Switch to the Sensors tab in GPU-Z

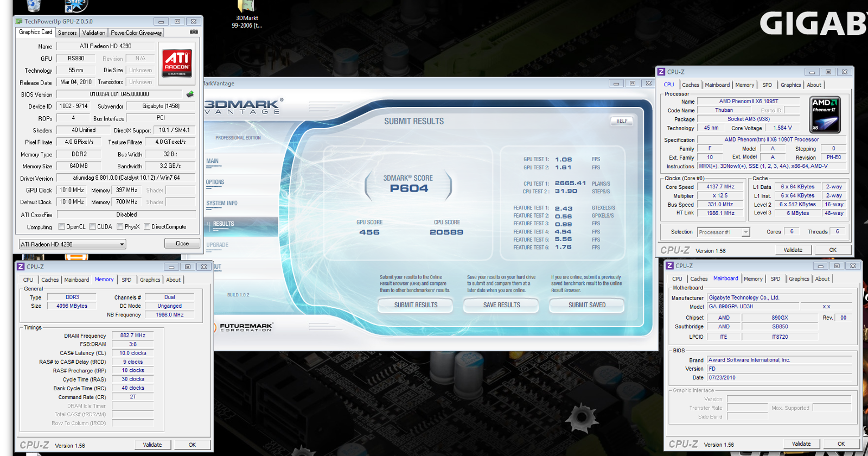67,33
